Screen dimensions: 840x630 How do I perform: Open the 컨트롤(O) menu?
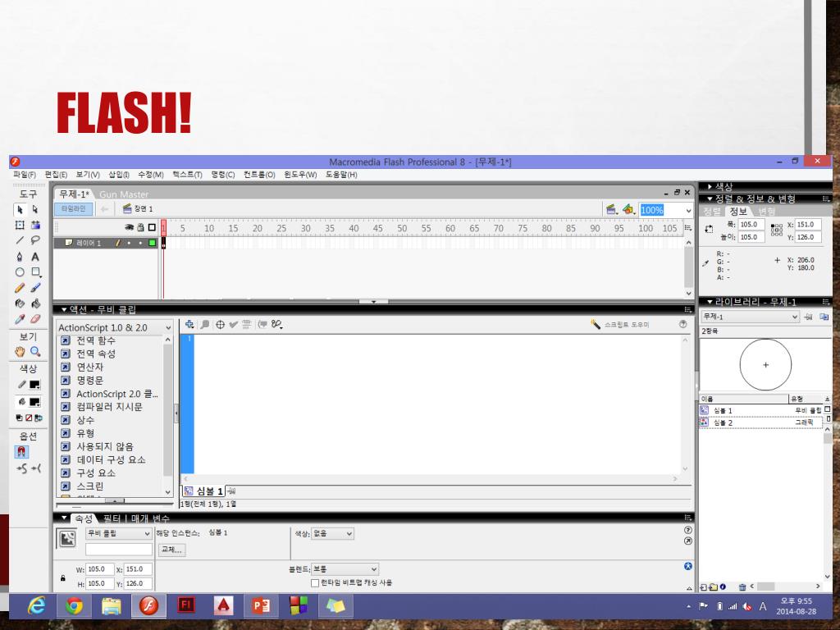pos(259,175)
